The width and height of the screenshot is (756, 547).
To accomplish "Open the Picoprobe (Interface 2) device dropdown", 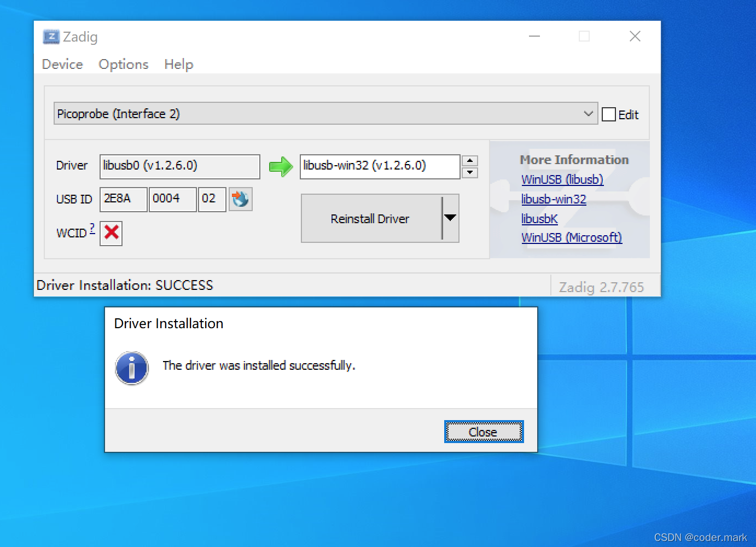I will click(x=325, y=113).
